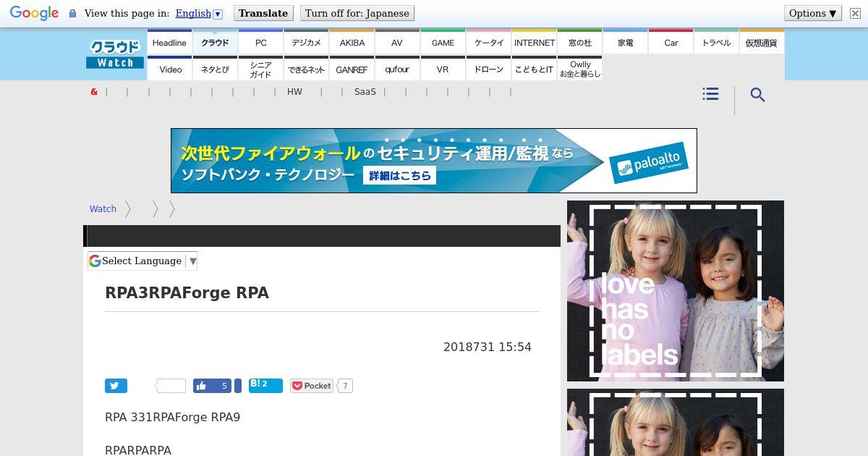Go to the ネタとぴ tab
Image resolution: width=868 pixels, height=456 pixels.
click(x=216, y=69)
